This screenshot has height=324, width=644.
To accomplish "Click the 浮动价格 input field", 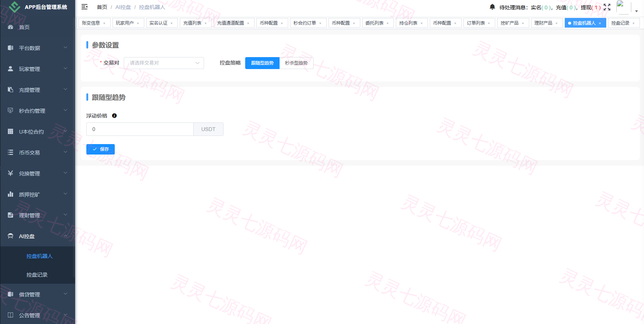I will [x=140, y=129].
